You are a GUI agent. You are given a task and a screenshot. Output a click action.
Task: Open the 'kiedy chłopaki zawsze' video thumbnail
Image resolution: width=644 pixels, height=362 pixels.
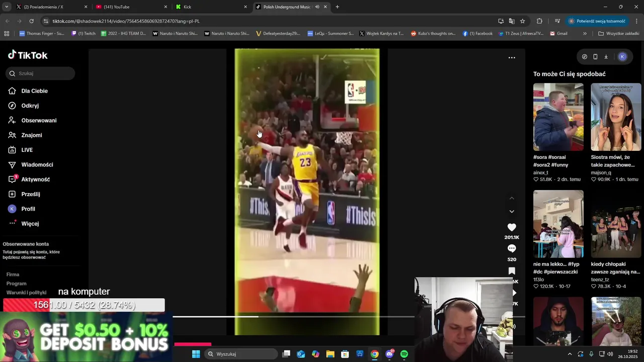coord(616,224)
